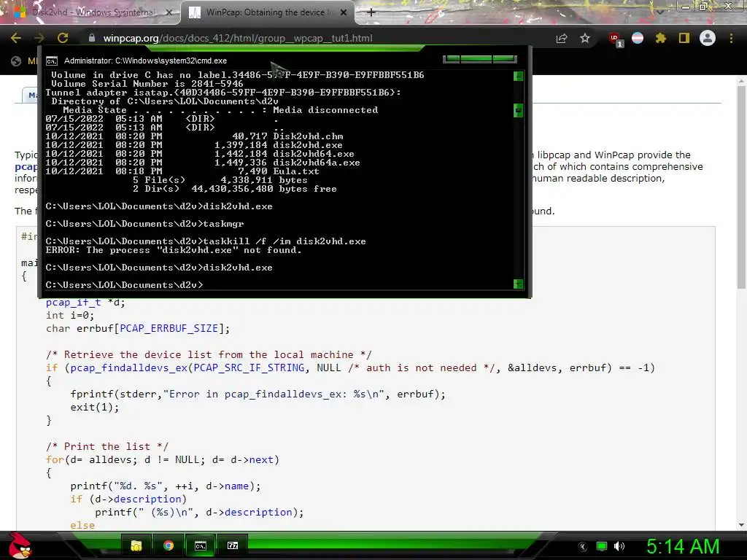Click the page's vertical scrollbar thumb
This screenshot has width=747, height=560.
741,186
